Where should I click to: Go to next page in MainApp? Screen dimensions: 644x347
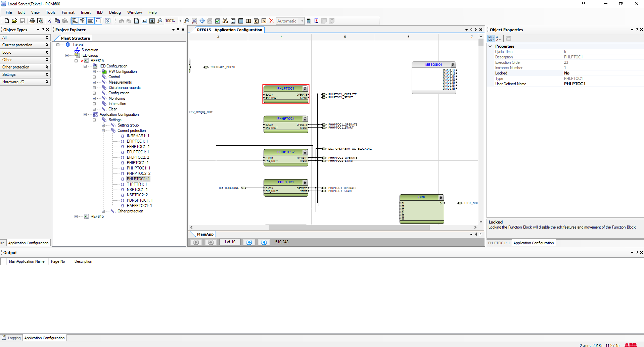click(249, 242)
